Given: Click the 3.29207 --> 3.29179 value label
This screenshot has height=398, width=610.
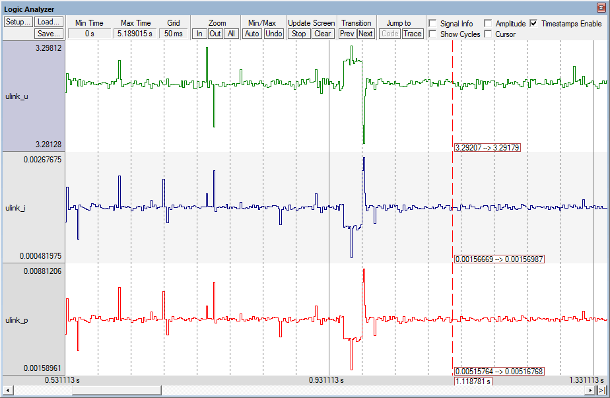Looking at the screenshot, I should (x=487, y=148).
